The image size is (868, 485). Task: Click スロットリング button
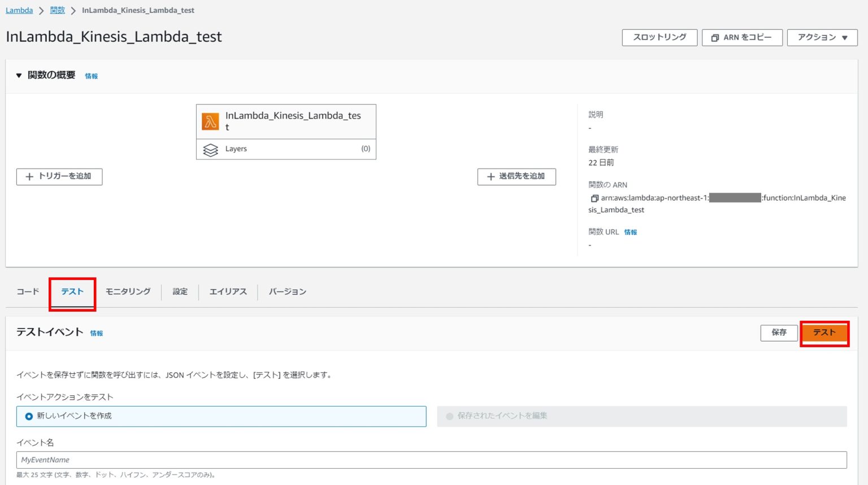pyautogui.click(x=659, y=37)
